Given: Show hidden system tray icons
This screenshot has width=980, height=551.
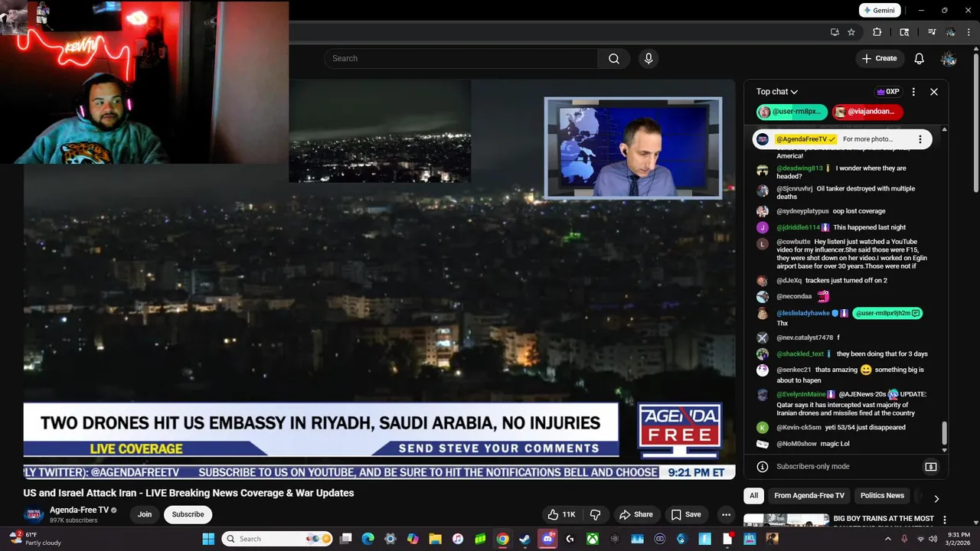Looking at the screenshot, I should point(887,539).
